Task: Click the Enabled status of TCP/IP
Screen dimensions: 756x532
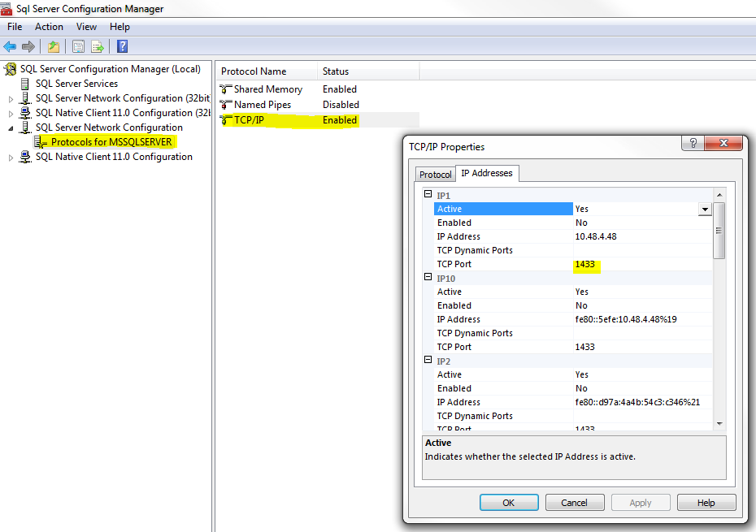Action: [340, 120]
